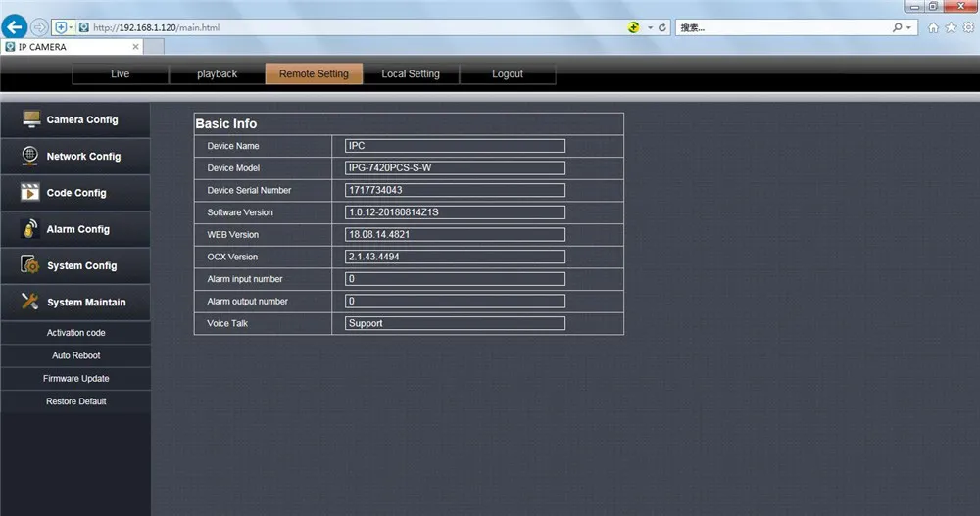Click the Voice Talk label
Viewport: 980px width, 516px height.
(227, 323)
